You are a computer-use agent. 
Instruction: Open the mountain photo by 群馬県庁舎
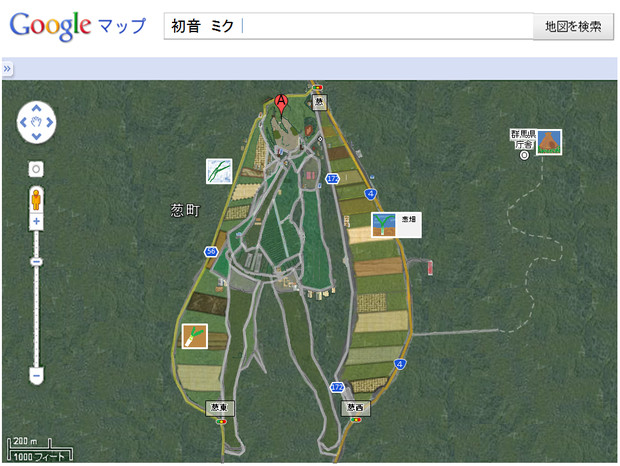pyautogui.click(x=549, y=142)
